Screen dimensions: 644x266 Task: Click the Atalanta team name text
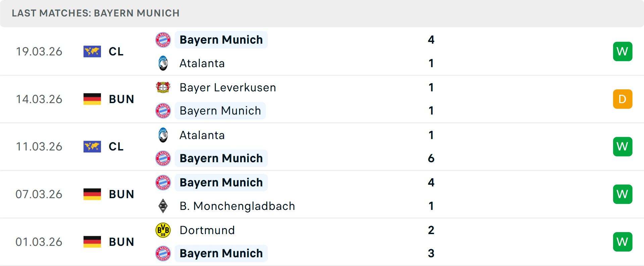tap(202, 63)
